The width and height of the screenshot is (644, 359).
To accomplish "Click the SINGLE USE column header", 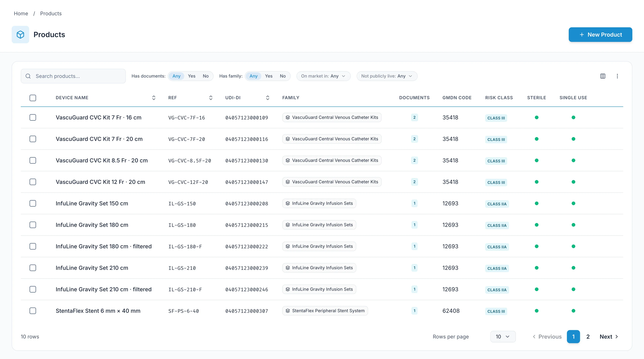I will (x=573, y=98).
